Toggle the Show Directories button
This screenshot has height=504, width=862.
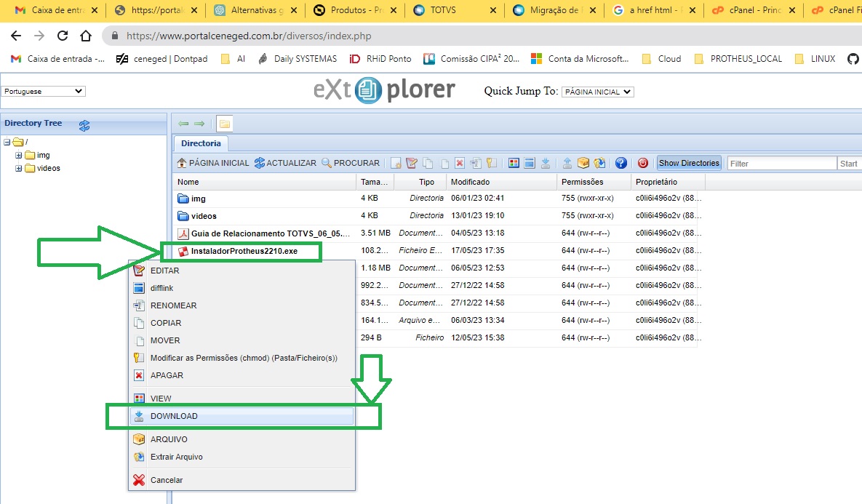pos(688,163)
